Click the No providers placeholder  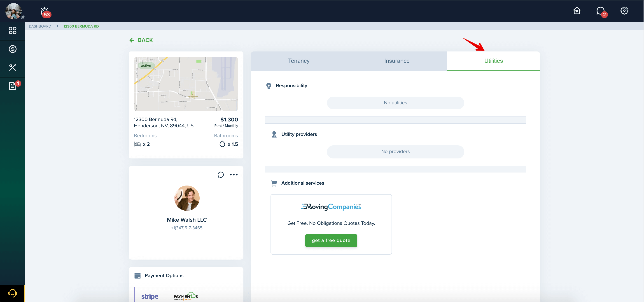(x=395, y=152)
